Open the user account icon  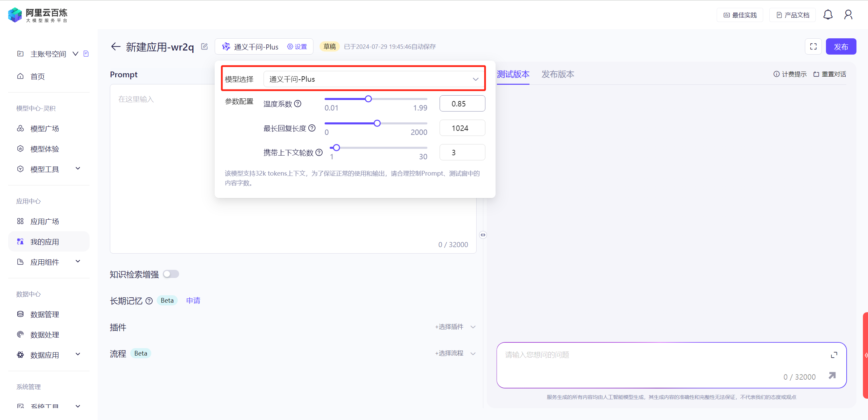(x=848, y=15)
